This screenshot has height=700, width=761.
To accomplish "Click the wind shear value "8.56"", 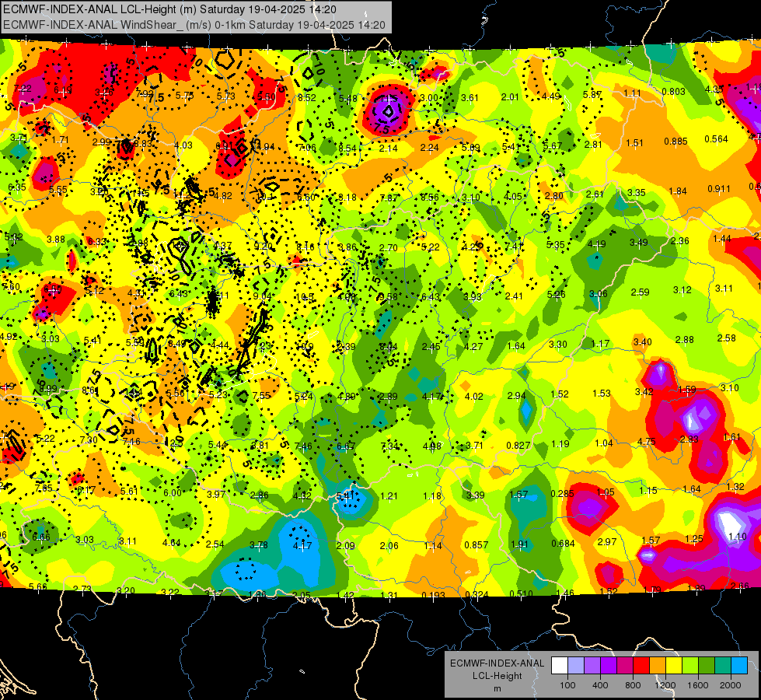I will 430,198.
